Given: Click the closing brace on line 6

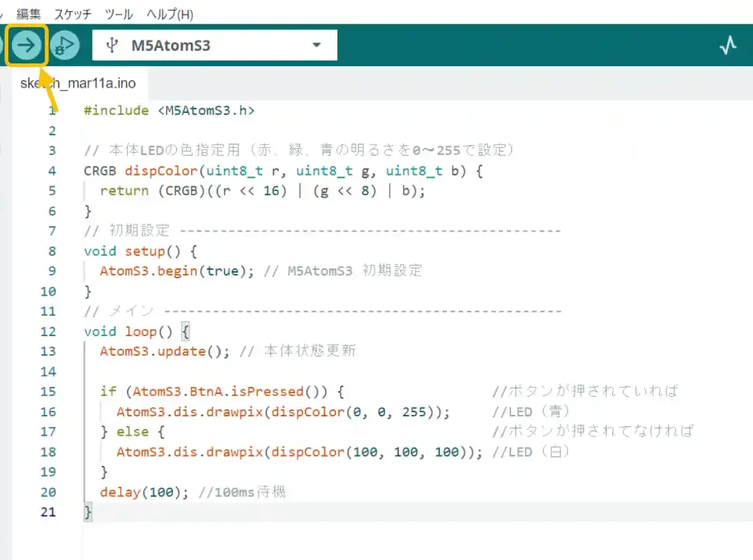Looking at the screenshot, I should click(x=87, y=211).
